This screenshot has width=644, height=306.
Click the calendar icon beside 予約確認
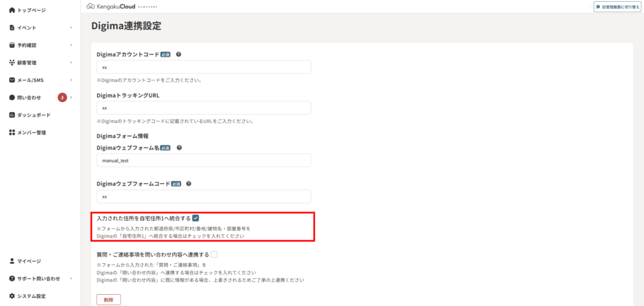(x=12, y=45)
